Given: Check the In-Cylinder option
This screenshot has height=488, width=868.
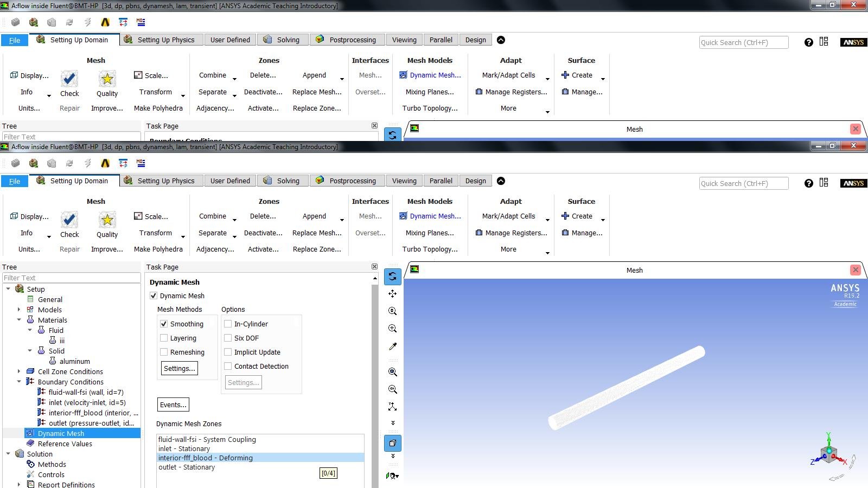Looking at the screenshot, I should tap(228, 324).
